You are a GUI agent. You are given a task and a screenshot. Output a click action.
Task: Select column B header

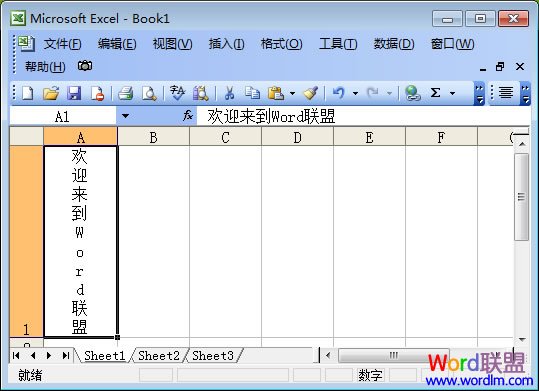153,137
